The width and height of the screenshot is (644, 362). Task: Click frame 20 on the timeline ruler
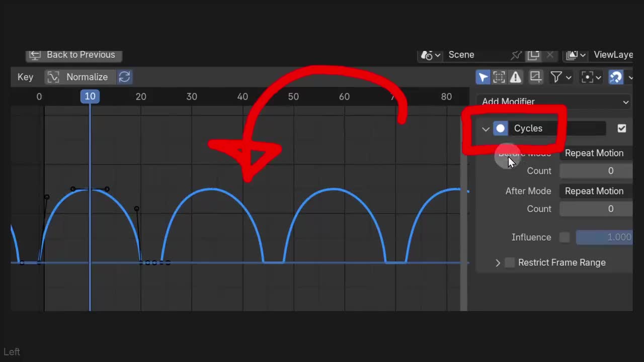coord(141,97)
